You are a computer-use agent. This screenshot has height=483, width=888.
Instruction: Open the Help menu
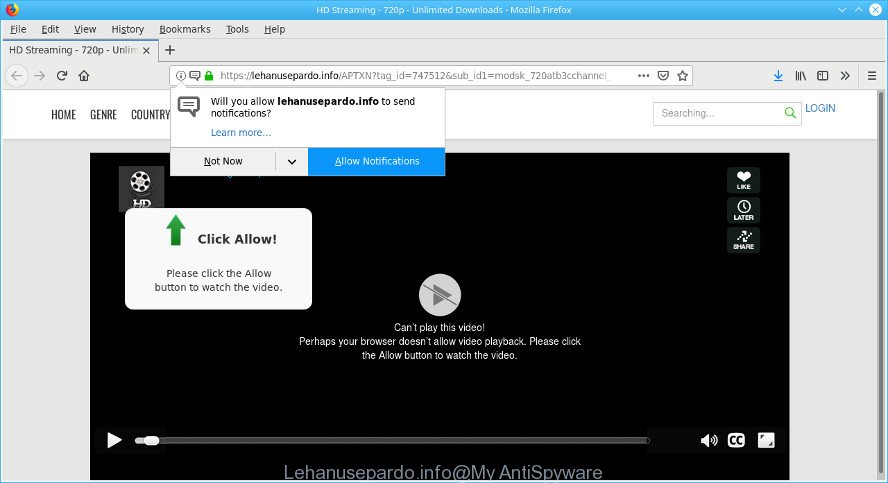(275, 29)
